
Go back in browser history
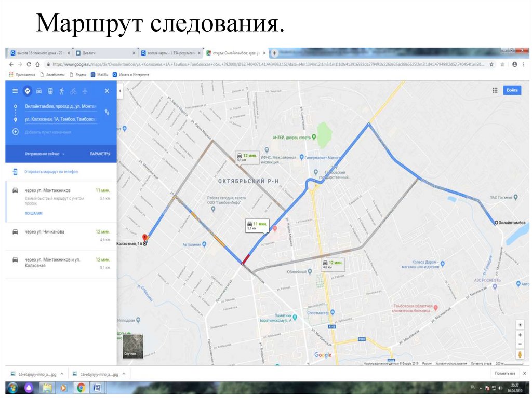(11, 64)
